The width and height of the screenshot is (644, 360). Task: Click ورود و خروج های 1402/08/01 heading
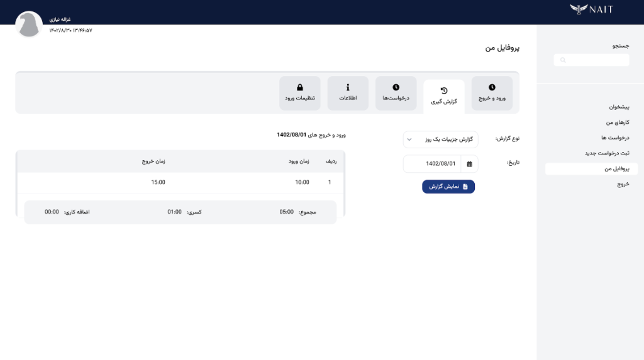pos(311,134)
